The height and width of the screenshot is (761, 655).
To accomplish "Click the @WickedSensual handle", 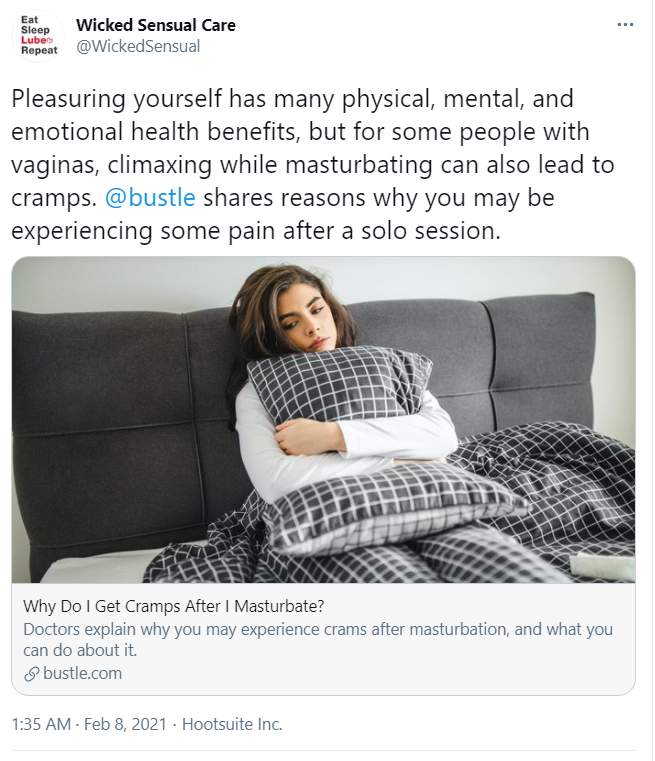I will [x=138, y=47].
